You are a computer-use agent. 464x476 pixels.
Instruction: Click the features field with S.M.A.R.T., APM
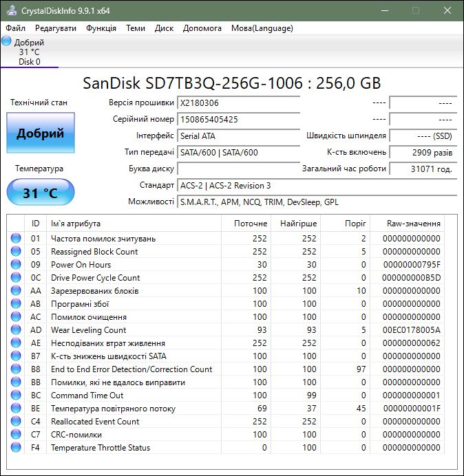tap(317, 202)
